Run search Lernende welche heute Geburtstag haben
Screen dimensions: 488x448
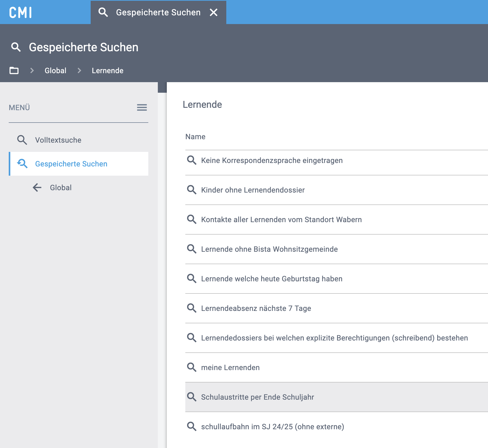click(271, 279)
